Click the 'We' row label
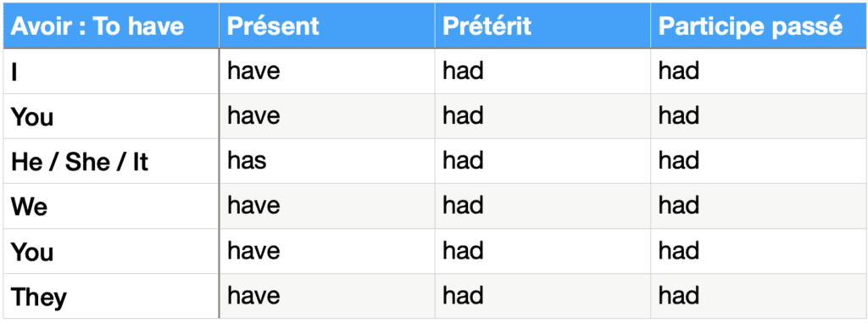This screenshot has width=868, height=323. click(x=30, y=207)
